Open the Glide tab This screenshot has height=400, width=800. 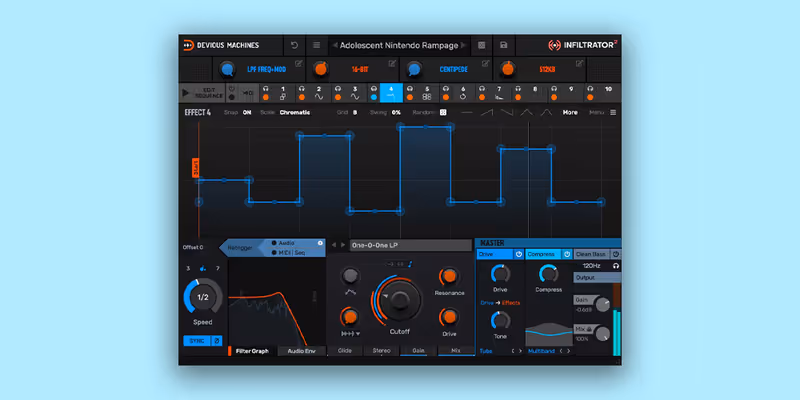tap(345, 351)
